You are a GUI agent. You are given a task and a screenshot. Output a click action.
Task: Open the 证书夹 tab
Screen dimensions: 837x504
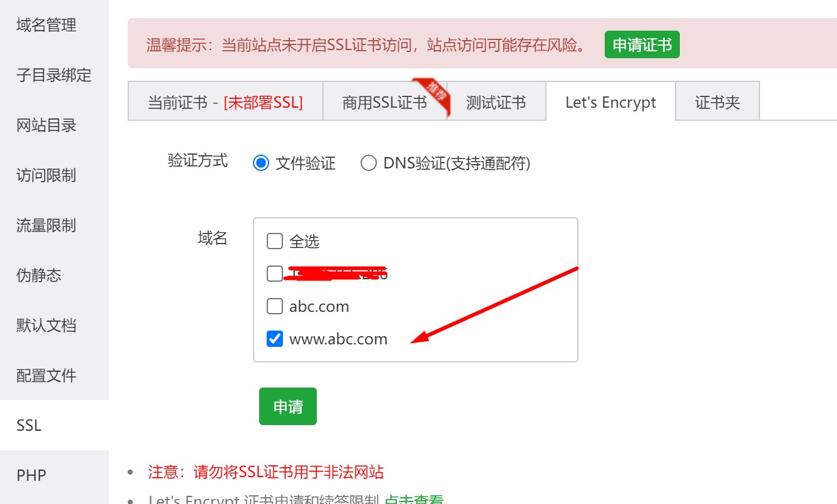click(x=717, y=101)
